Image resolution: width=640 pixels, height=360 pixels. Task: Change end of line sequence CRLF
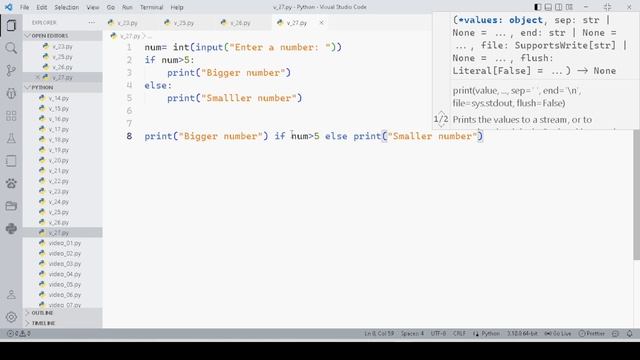(x=459, y=333)
